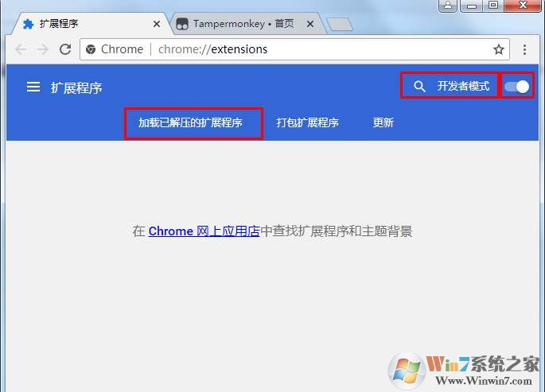
Task: Open the user profile icon in title bar
Action: point(448,6)
